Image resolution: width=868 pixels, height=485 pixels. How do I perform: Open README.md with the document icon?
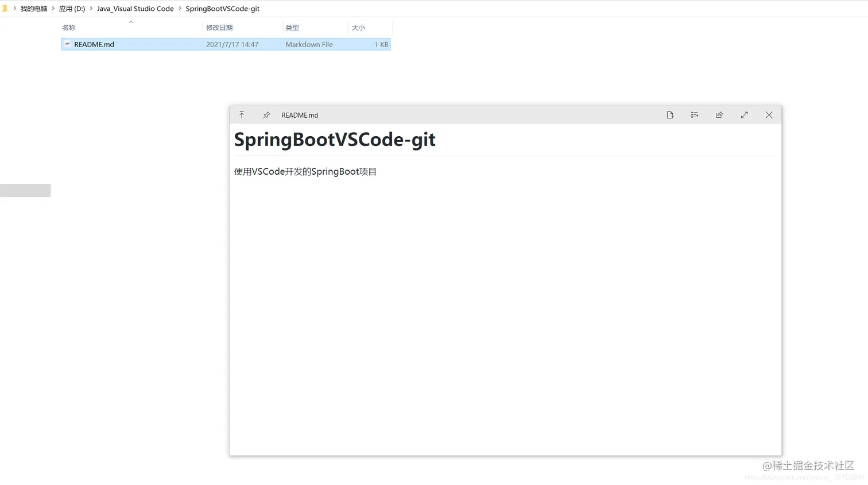tap(670, 115)
